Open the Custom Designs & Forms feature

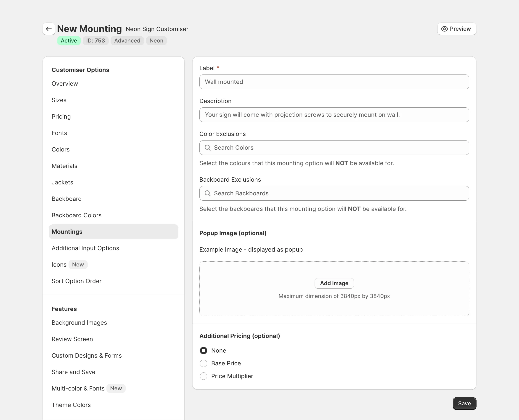pos(86,355)
